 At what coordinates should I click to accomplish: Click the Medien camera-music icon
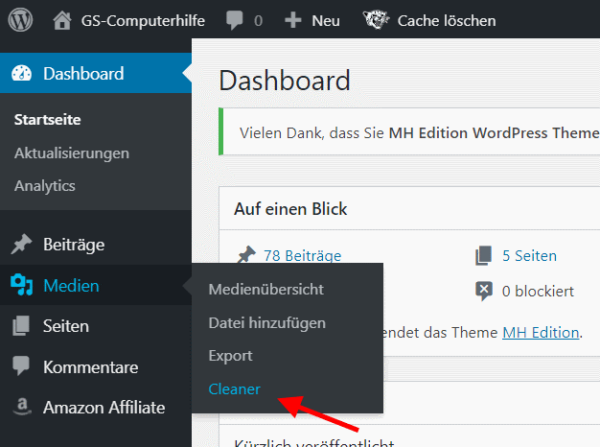point(21,285)
